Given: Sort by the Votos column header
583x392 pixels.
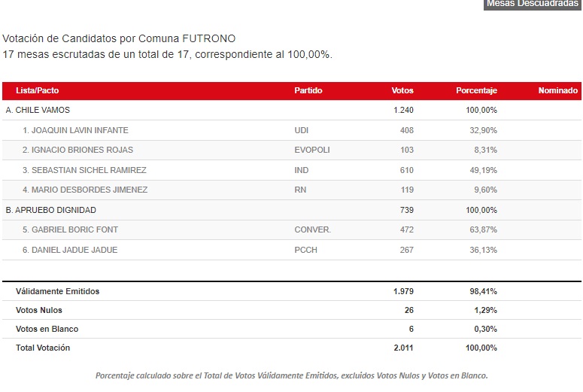Looking at the screenshot, I should coord(402,90).
